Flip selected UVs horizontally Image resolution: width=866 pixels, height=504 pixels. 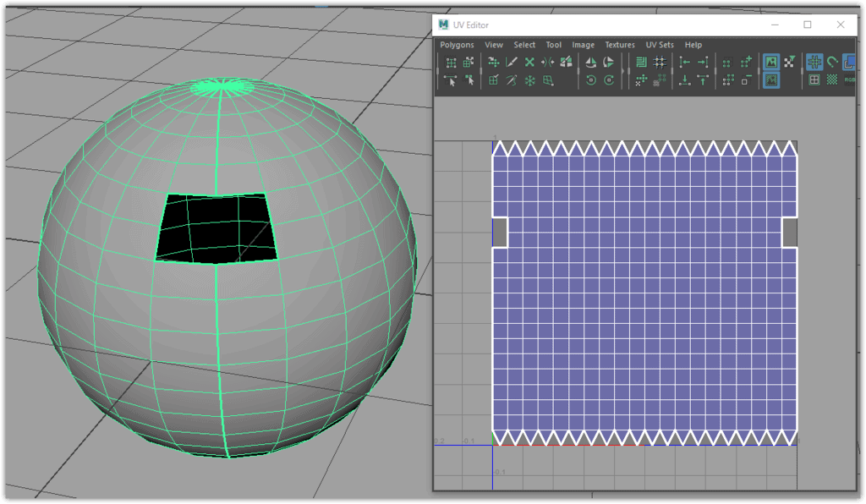point(590,62)
